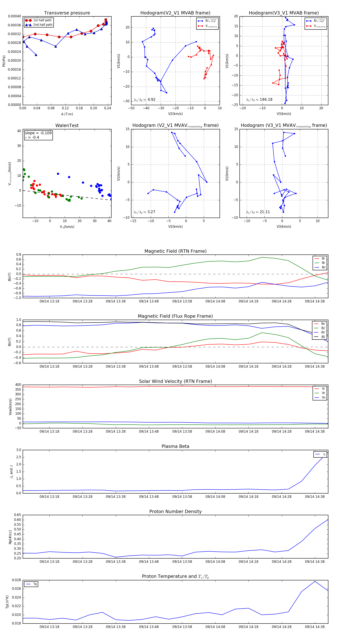
Task: Click the 3.0 tick on the Plasma Beta axis
Action: [19, 450]
